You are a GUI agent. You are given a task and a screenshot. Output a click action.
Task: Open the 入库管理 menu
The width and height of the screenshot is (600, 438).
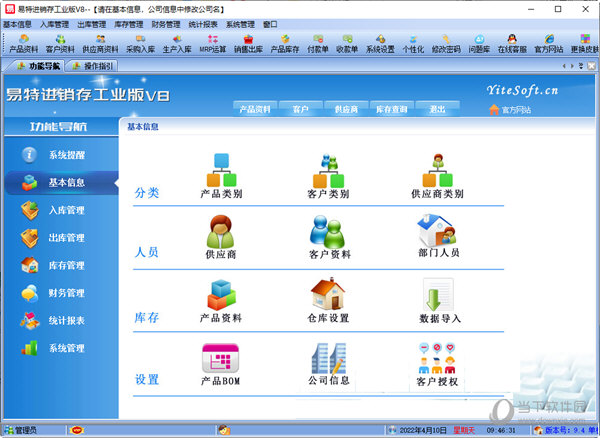[54, 24]
